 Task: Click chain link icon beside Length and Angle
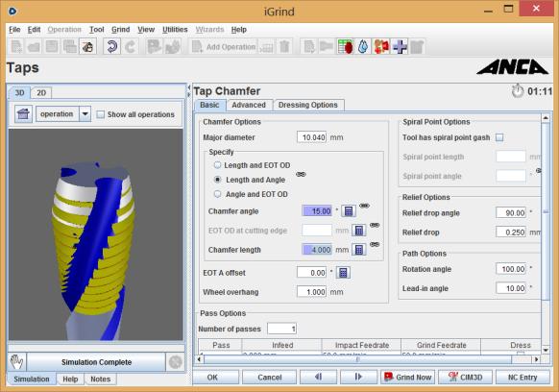[301, 174]
